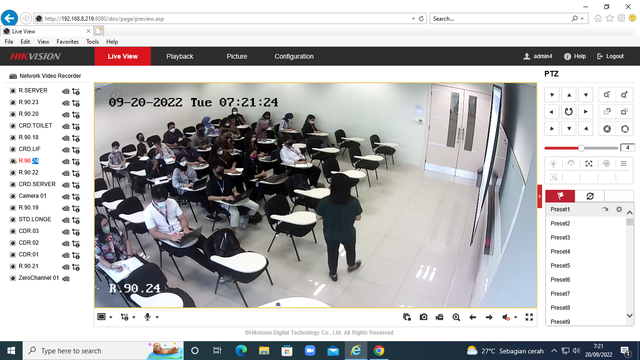Open Zoom app from taskbar
The image size is (640, 360).
point(310,351)
